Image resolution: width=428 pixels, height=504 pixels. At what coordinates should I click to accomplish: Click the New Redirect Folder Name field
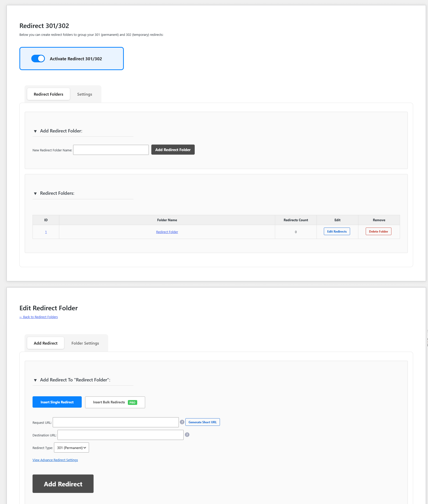point(111,150)
